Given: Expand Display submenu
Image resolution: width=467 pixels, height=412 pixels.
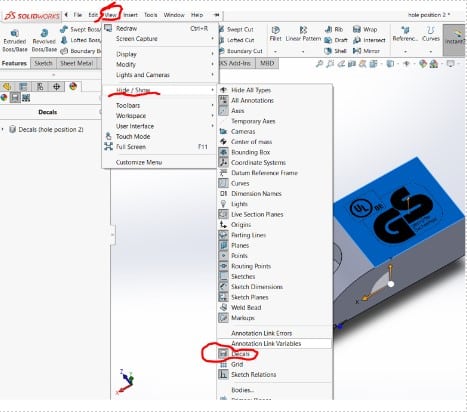Looking at the screenshot, I should coord(160,54).
